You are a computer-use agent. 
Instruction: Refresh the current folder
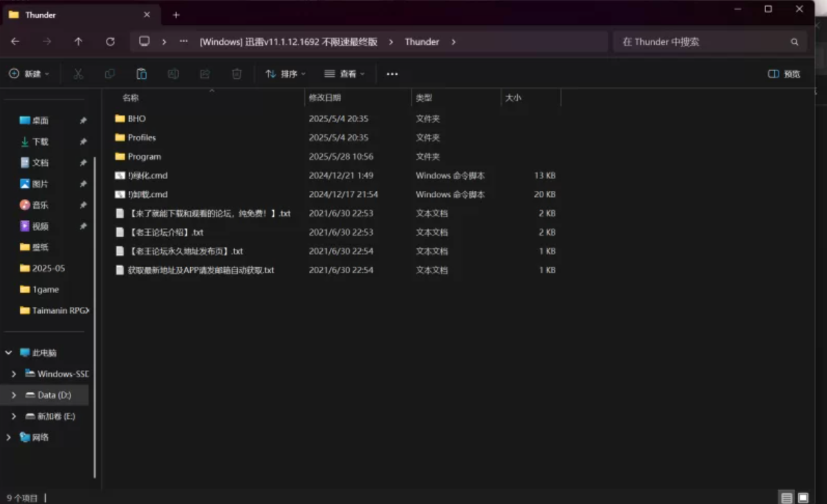(x=110, y=41)
